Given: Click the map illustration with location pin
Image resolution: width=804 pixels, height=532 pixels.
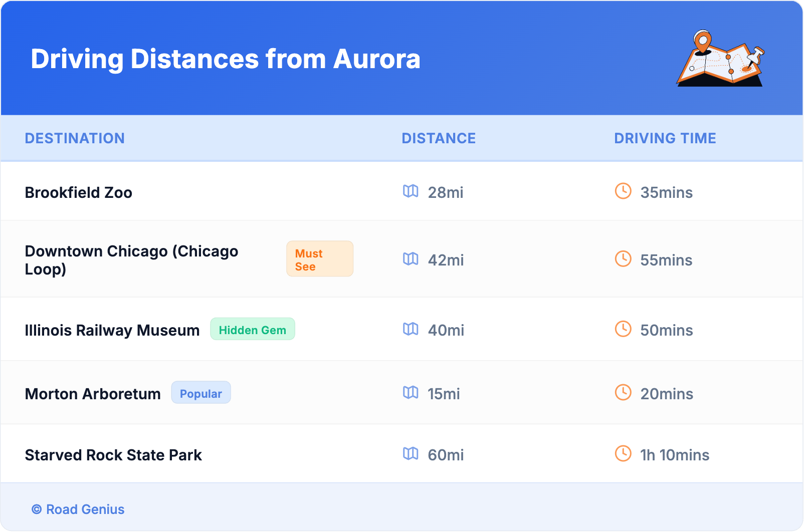Looking at the screenshot, I should point(720,59).
